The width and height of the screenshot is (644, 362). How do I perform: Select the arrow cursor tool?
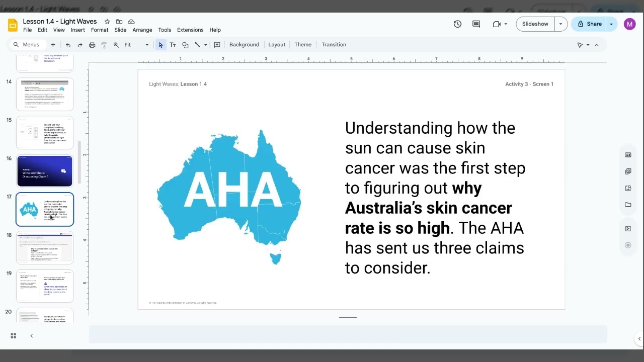(x=160, y=45)
